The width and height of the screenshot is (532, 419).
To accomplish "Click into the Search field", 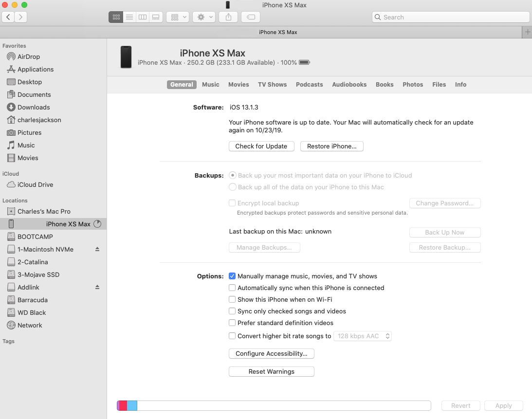I will tap(451, 17).
